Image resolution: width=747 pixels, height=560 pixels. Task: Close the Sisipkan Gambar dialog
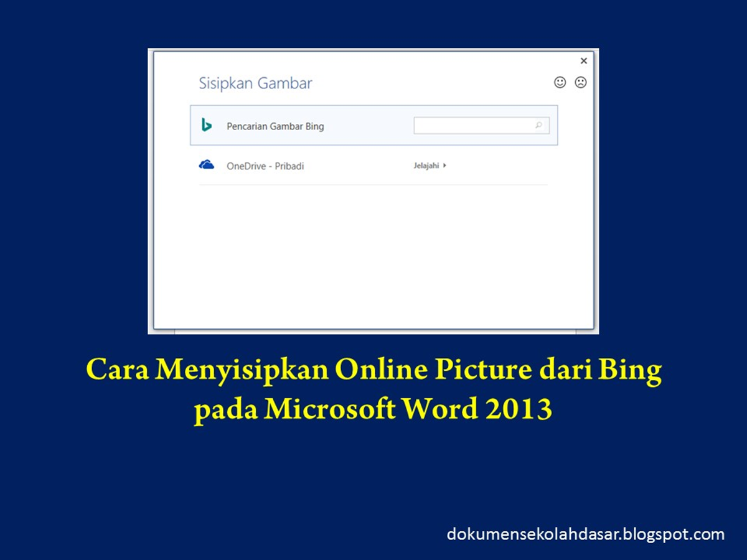(x=584, y=61)
